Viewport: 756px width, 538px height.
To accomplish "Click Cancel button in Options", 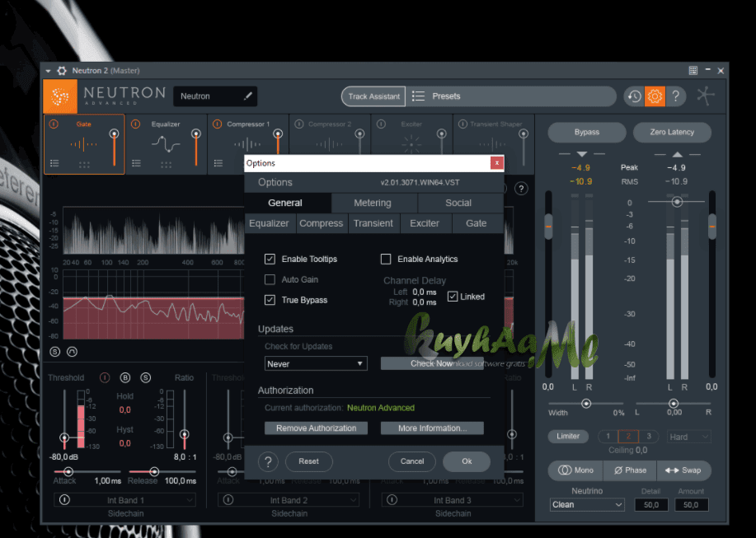I will (411, 461).
